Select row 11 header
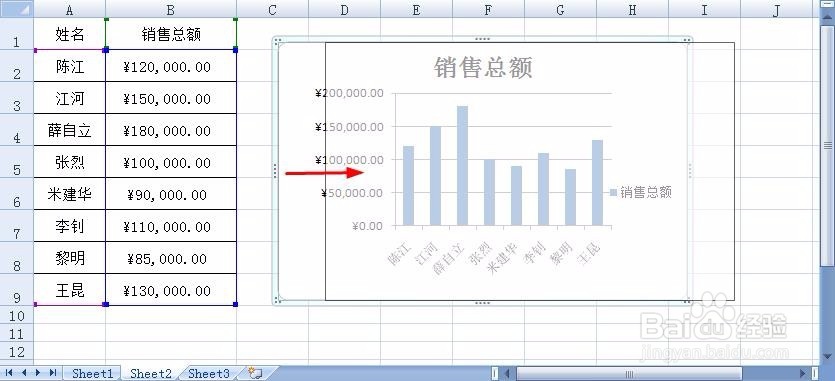Viewport: 835px width, 381px height. click(17, 334)
